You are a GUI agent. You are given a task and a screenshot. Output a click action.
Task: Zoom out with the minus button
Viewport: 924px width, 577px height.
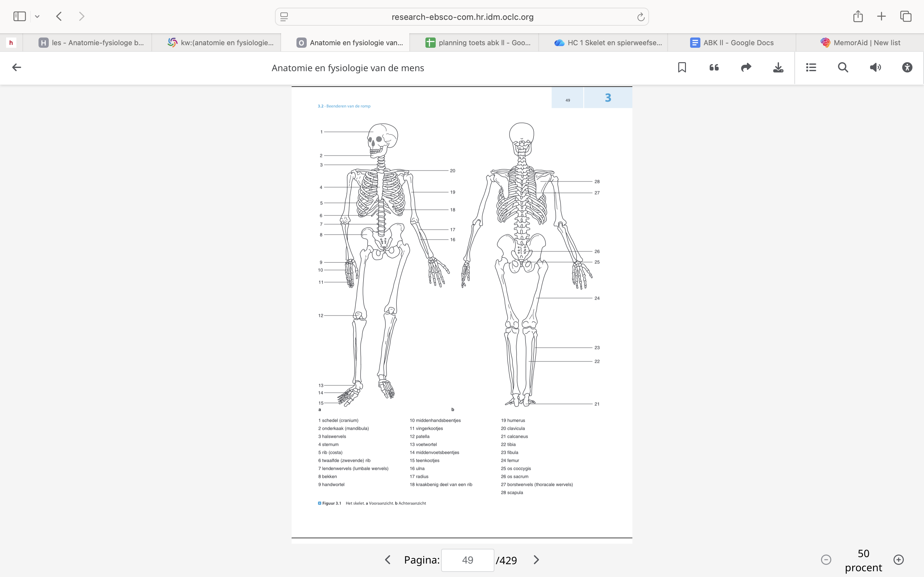point(826,560)
